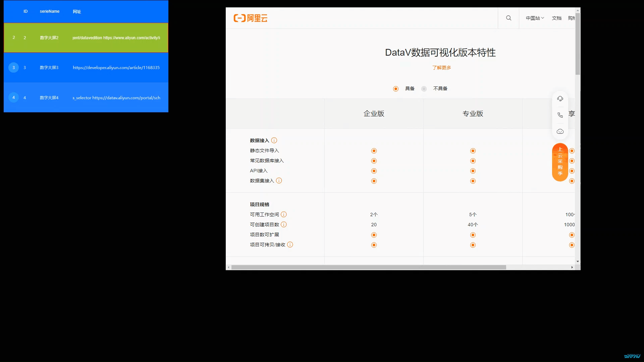Follow the 了解更多 link

[441, 68]
